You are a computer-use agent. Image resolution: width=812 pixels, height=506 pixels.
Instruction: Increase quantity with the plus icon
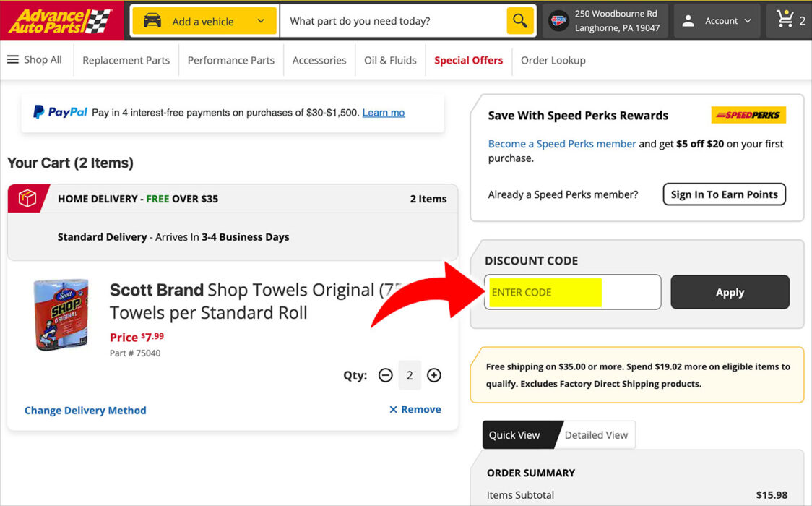[x=434, y=375]
